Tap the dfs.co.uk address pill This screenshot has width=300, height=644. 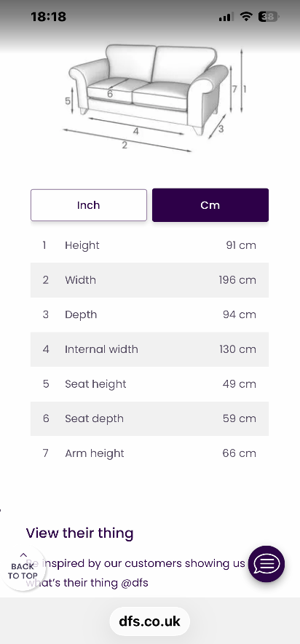coord(149,621)
